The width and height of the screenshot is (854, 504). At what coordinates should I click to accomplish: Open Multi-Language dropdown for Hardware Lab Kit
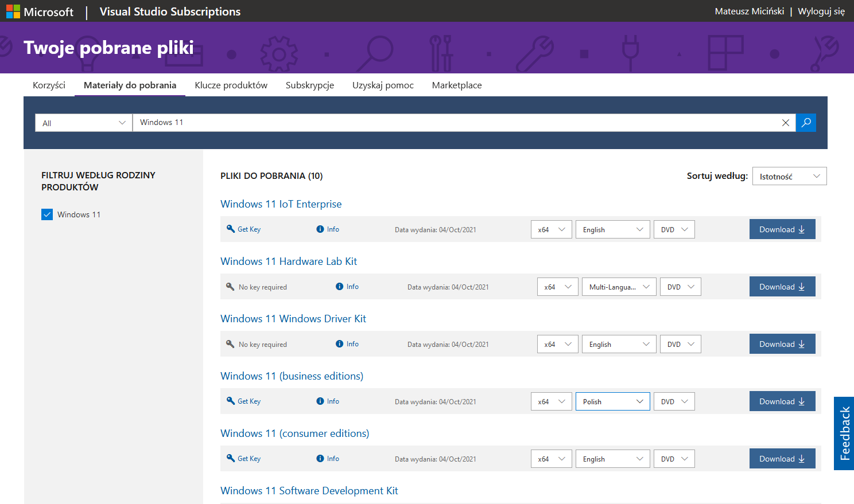tap(619, 287)
